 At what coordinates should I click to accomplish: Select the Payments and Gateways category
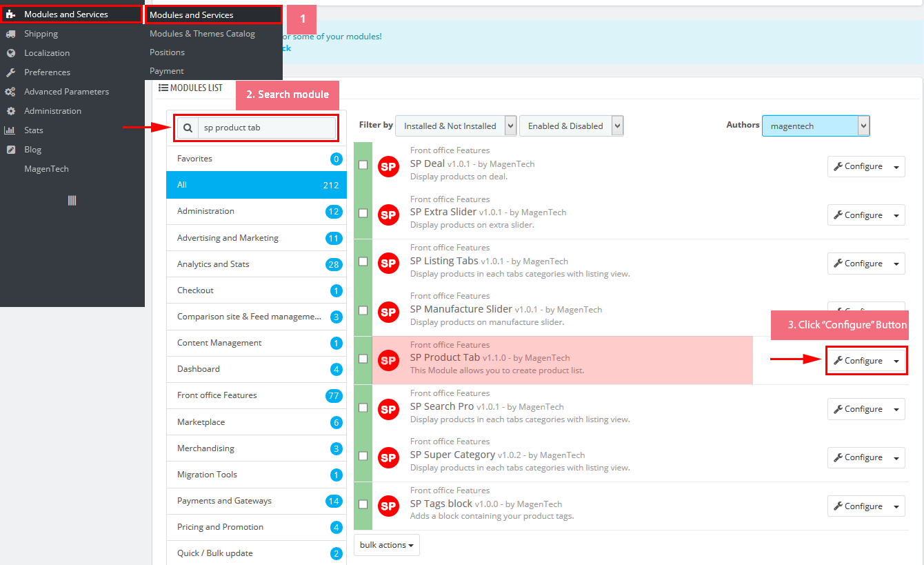coord(257,501)
